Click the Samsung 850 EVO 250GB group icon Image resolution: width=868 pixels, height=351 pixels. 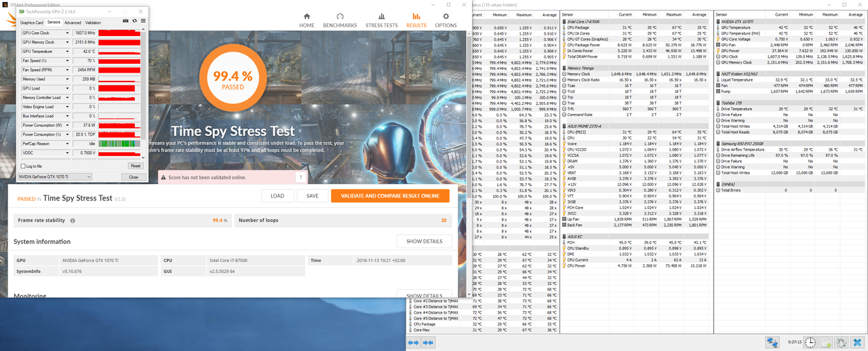[718, 143]
